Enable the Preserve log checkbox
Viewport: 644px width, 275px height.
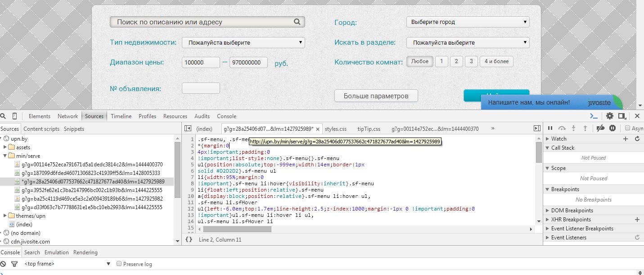pos(119,264)
